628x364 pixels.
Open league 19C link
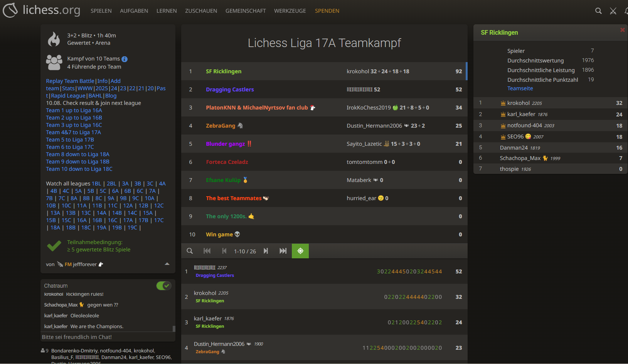coord(132,228)
